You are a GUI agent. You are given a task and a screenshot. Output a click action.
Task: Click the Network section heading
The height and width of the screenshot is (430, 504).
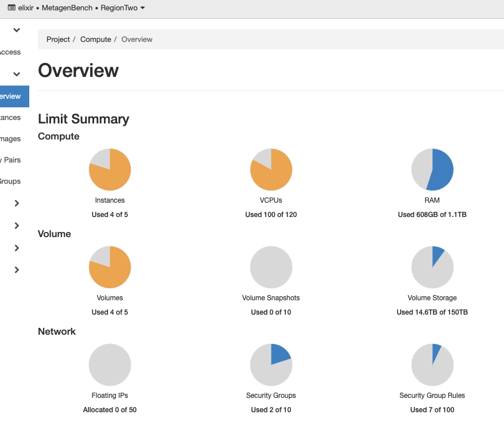point(57,331)
